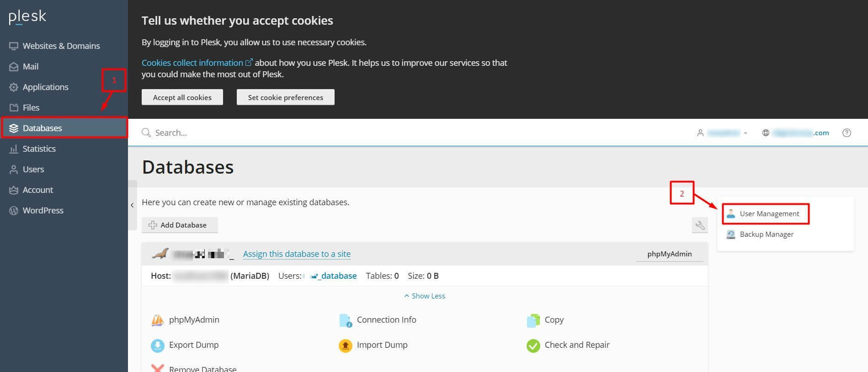Open the Applications section
This screenshot has width=868, height=372.
(x=46, y=87)
